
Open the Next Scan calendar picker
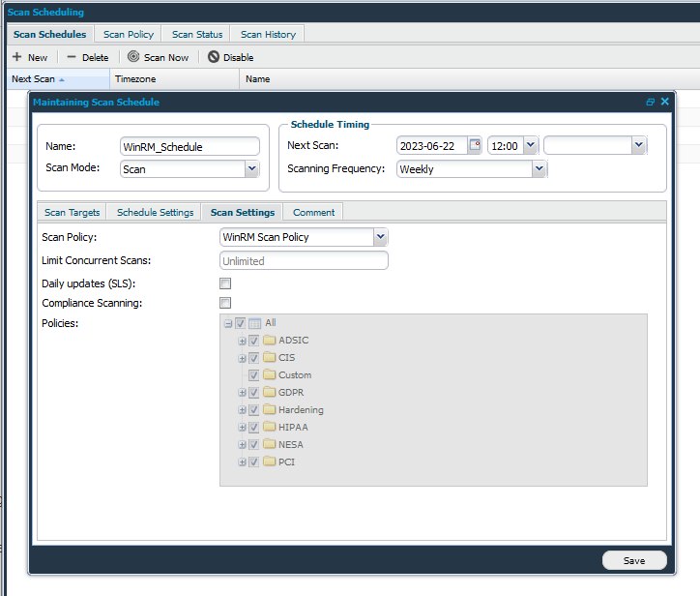(474, 146)
